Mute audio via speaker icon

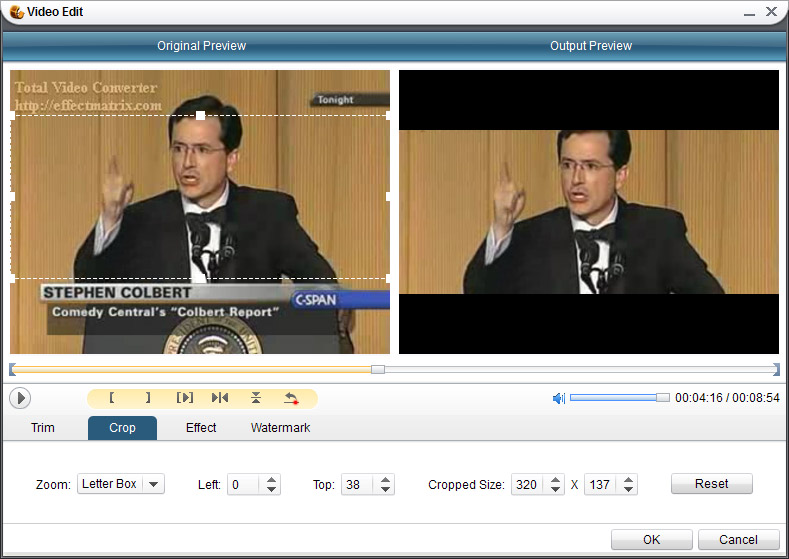(559, 398)
